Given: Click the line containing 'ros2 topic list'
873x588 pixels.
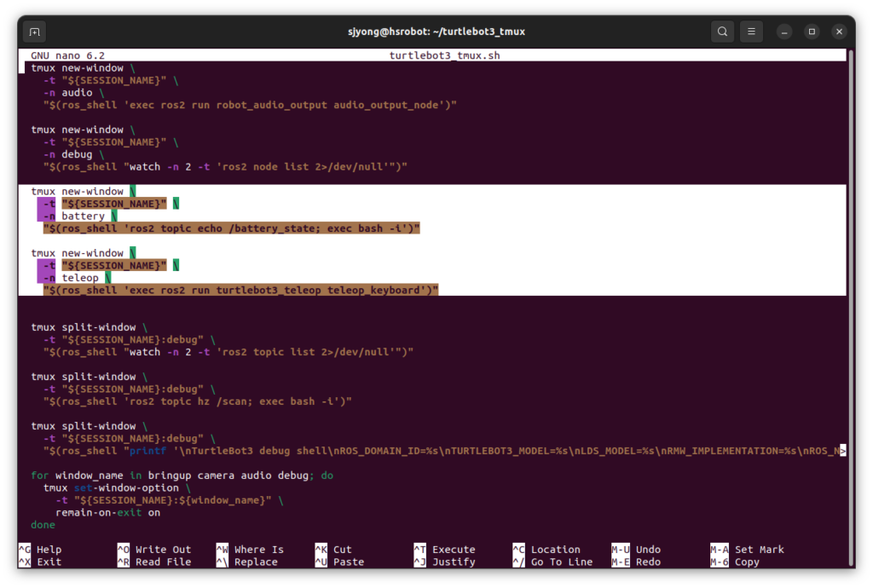Looking at the screenshot, I should pos(228,352).
